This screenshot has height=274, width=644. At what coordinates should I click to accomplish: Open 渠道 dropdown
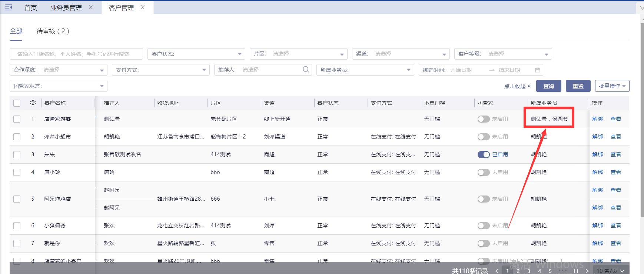(x=401, y=54)
